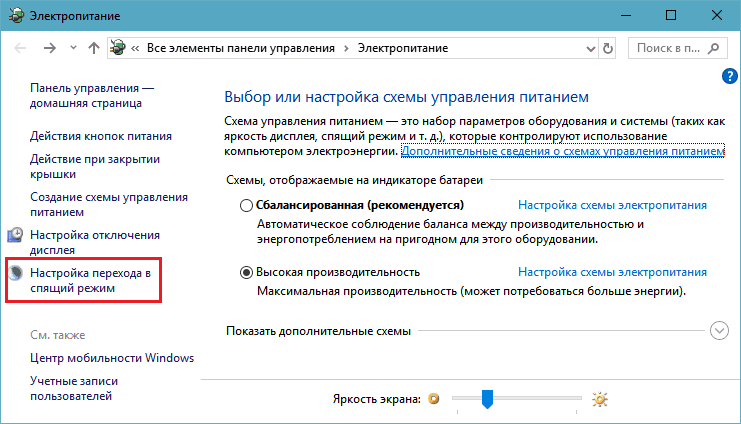Viewport: 741px width, 424px height.
Task: Select the Сбалансированная power plan radio button
Action: tap(247, 205)
